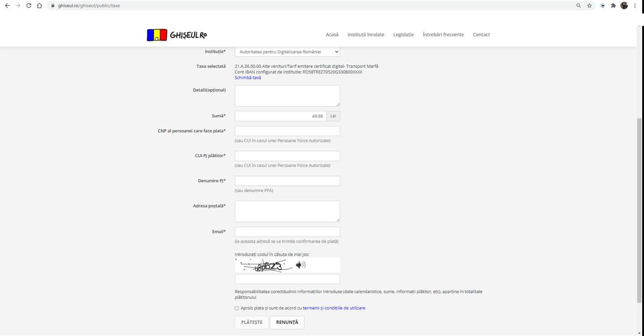Go to browser home icon
Viewport: 644px width, 336px height.
tap(39, 6)
